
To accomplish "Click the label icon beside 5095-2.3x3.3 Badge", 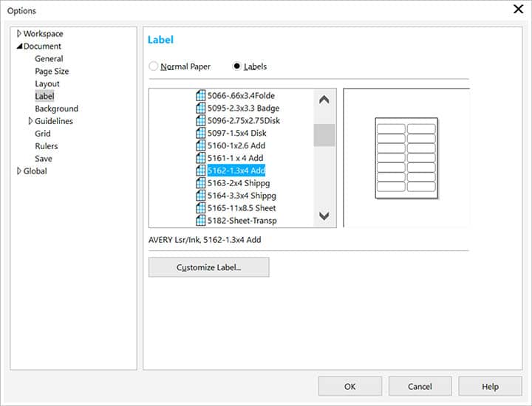I will click(200, 108).
